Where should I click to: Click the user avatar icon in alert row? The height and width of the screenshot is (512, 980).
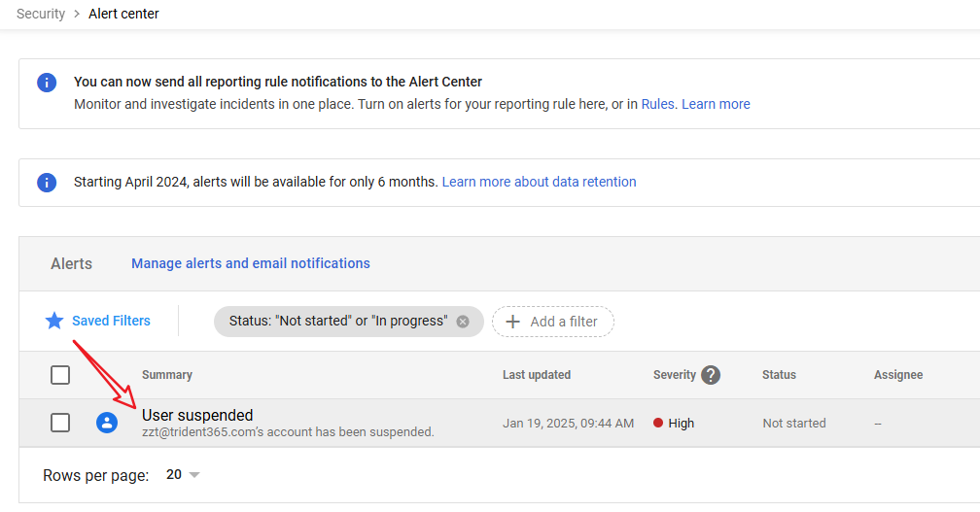(107, 423)
